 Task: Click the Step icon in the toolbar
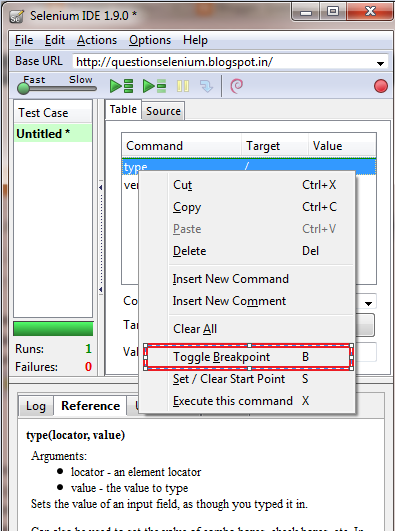click(x=206, y=86)
